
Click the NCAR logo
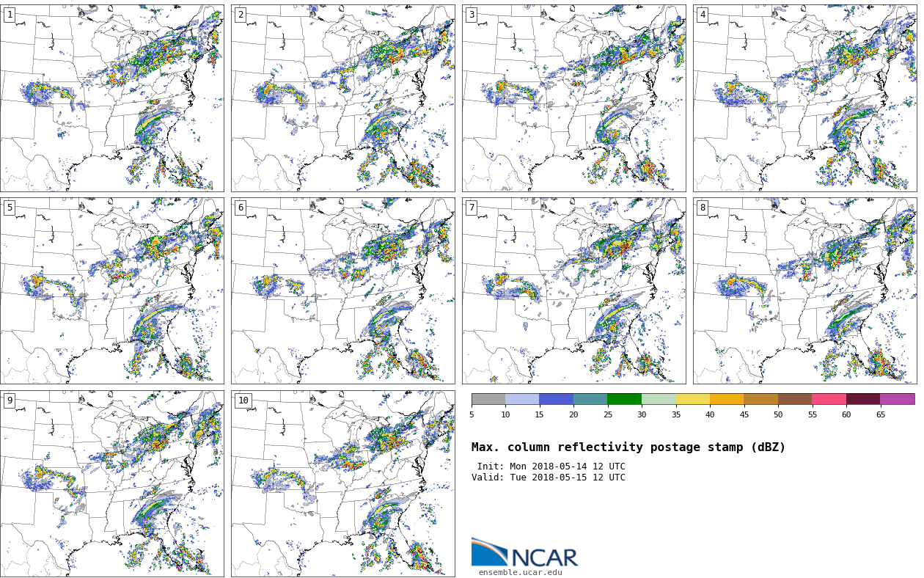[524, 552]
